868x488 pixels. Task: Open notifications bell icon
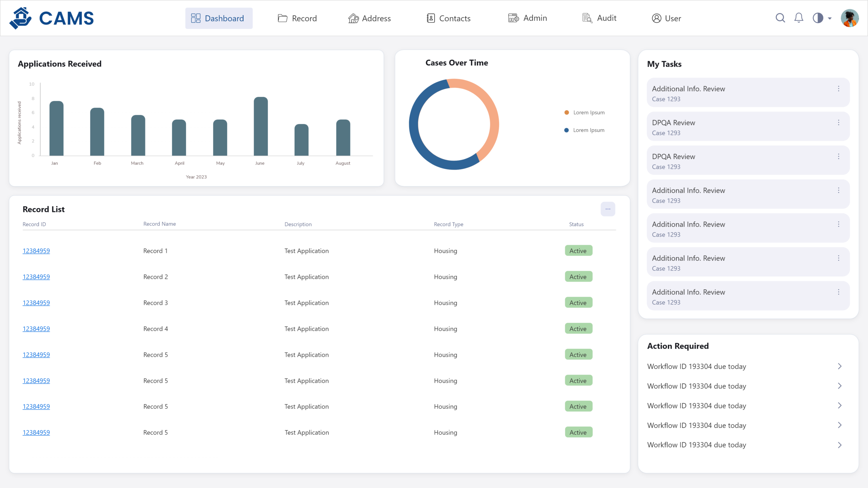(799, 18)
